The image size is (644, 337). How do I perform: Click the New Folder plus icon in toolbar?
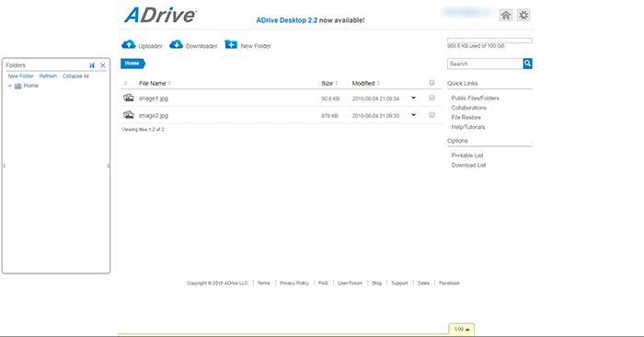point(231,44)
